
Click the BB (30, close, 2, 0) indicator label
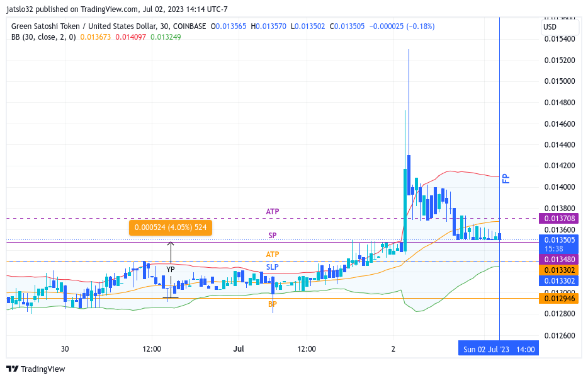click(x=43, y=37)
